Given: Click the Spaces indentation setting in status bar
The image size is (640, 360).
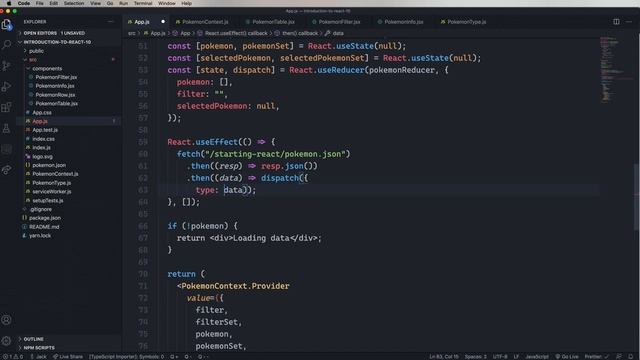Looking at the screenshot, I should coord(476,357).
